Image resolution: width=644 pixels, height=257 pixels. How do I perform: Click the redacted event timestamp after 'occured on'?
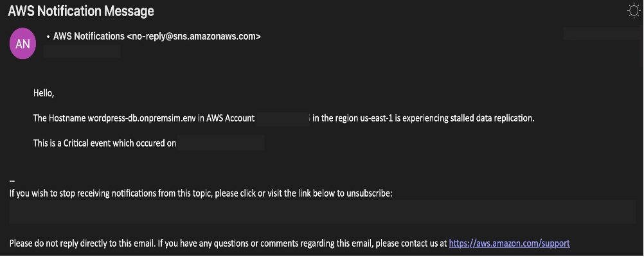coord(221,143)
